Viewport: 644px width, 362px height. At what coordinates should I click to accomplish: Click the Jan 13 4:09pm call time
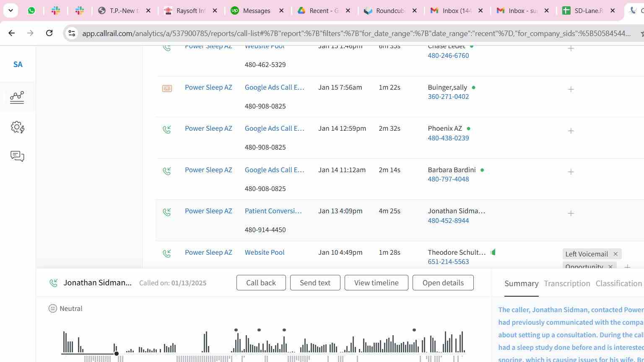340,211
